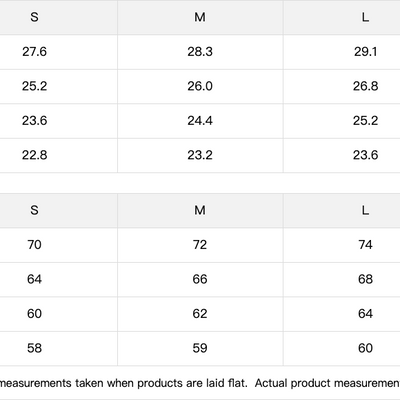
Task: Click the S header in inches table
Action: [34, 17]
